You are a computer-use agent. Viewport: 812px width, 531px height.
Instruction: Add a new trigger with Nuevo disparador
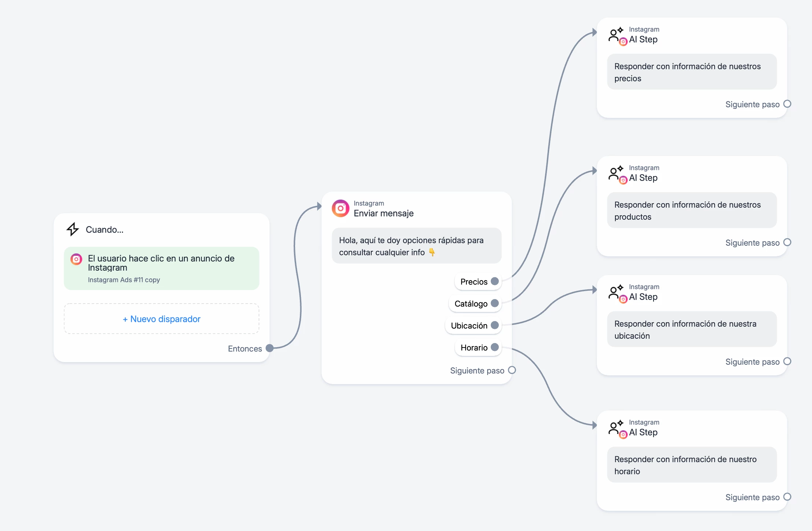[161, 319]
